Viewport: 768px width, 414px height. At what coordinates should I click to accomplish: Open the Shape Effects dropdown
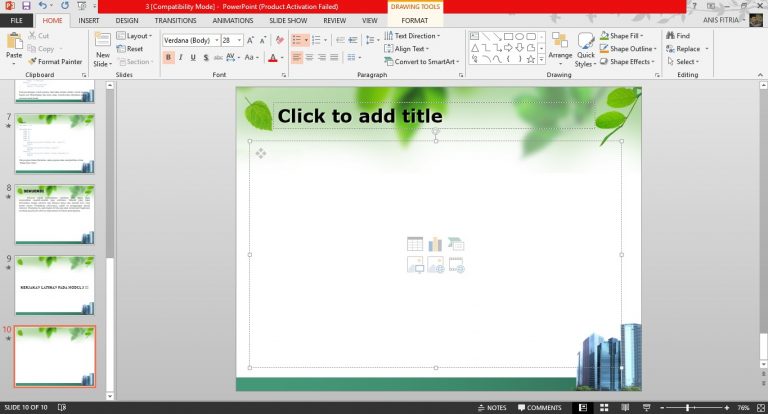(x=627, y=62)
